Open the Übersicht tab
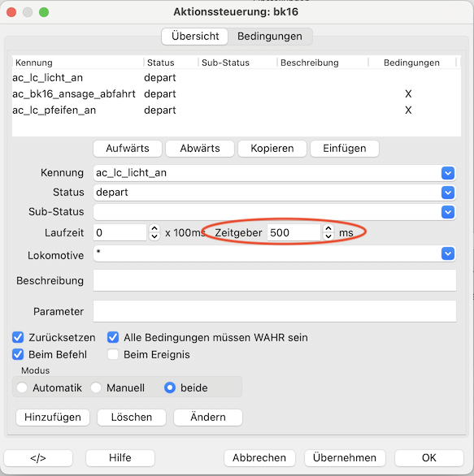This screenshot has width=474, height=476. 195,36
